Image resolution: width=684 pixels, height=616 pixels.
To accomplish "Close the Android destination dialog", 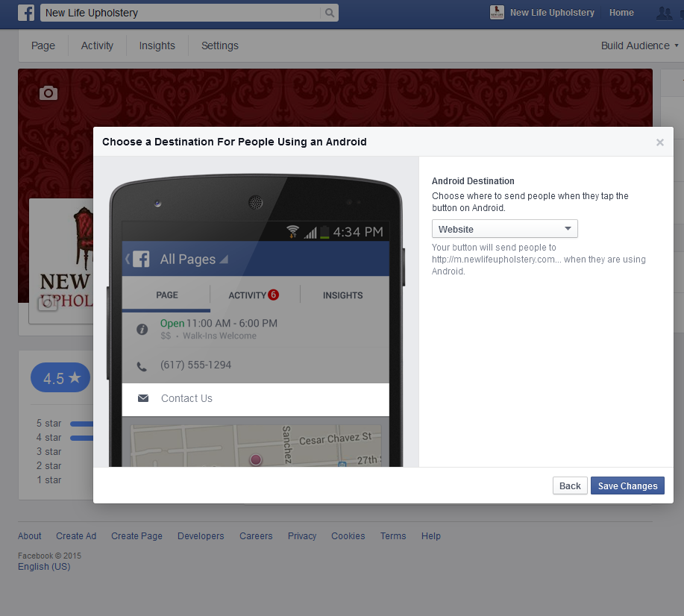I will tap(659, 142).
